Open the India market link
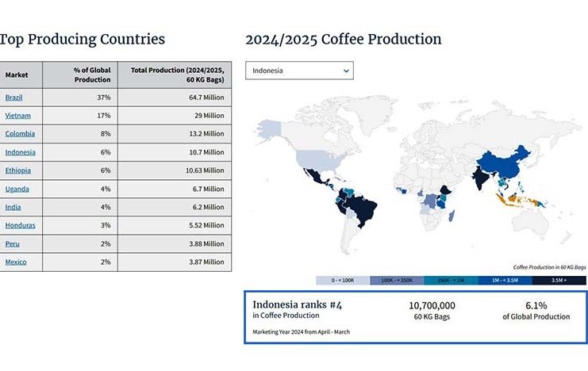The image size is (588, 371). [13, 207]
